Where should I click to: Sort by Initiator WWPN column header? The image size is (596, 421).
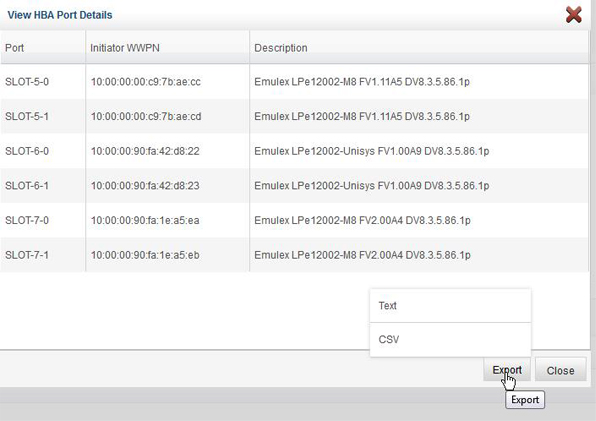point(168,47)
